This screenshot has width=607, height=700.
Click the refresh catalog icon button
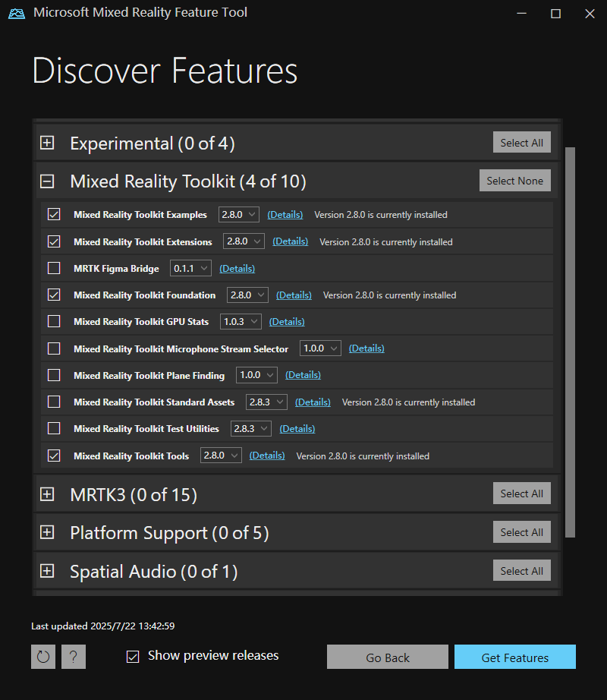click(x=43, y=656)
